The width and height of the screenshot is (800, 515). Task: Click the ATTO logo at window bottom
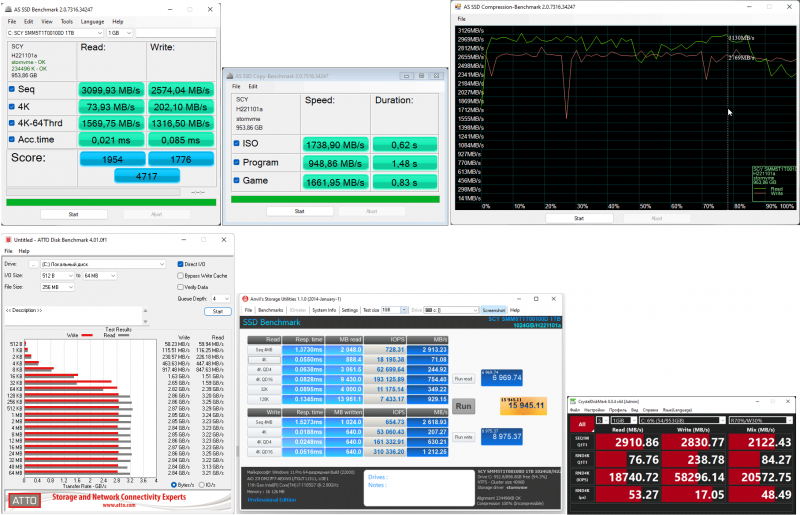pos(24,500)
